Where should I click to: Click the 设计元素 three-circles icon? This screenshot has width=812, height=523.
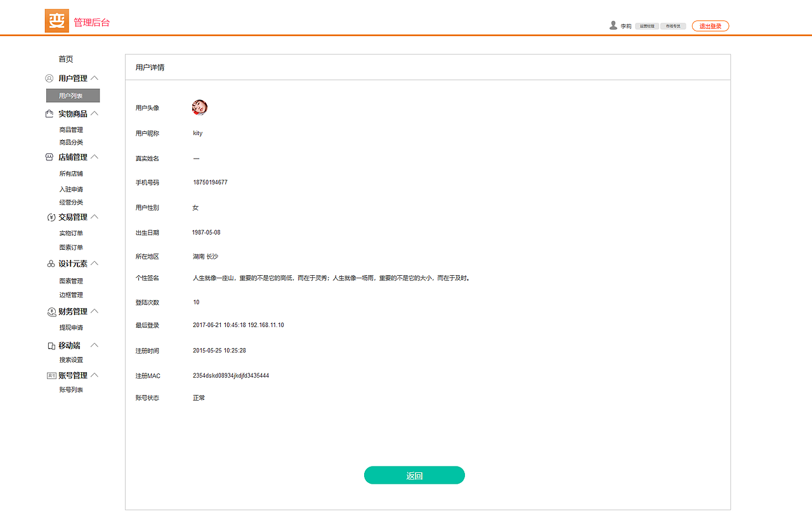pos(51,264)
